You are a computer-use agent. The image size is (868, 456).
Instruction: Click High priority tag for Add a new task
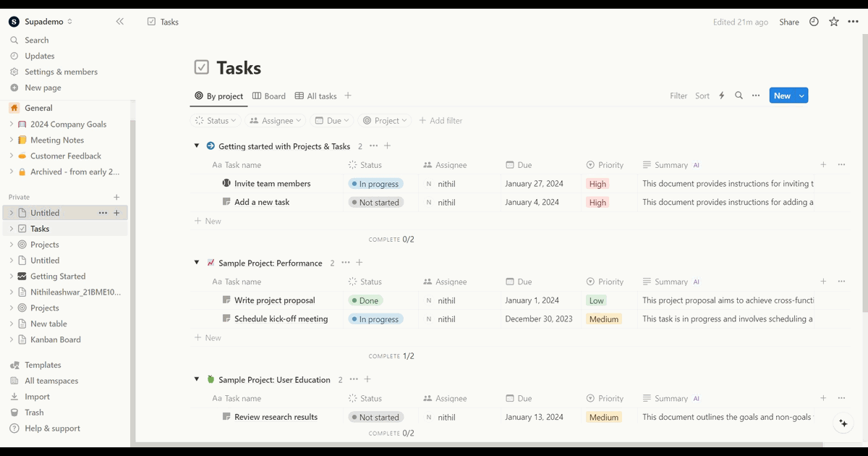pos(597,203)
